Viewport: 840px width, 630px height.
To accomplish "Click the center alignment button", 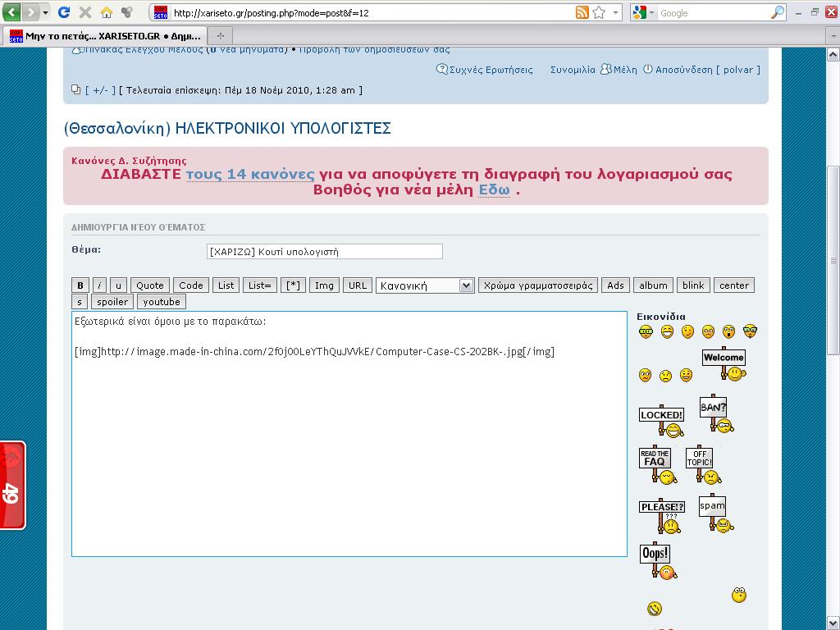I will pyautogui.click(x=734, y=285).
